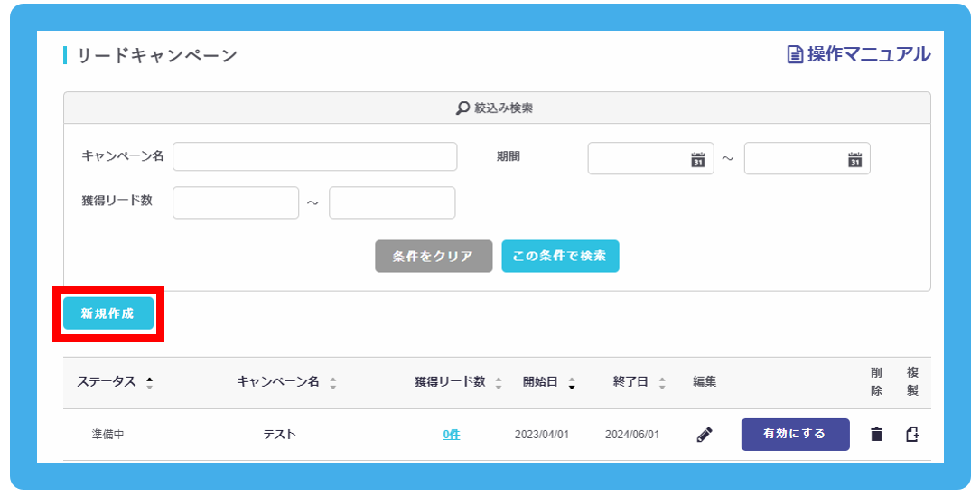
Task: Focus the キャンペーン名 text field
Action: [314, 157]
